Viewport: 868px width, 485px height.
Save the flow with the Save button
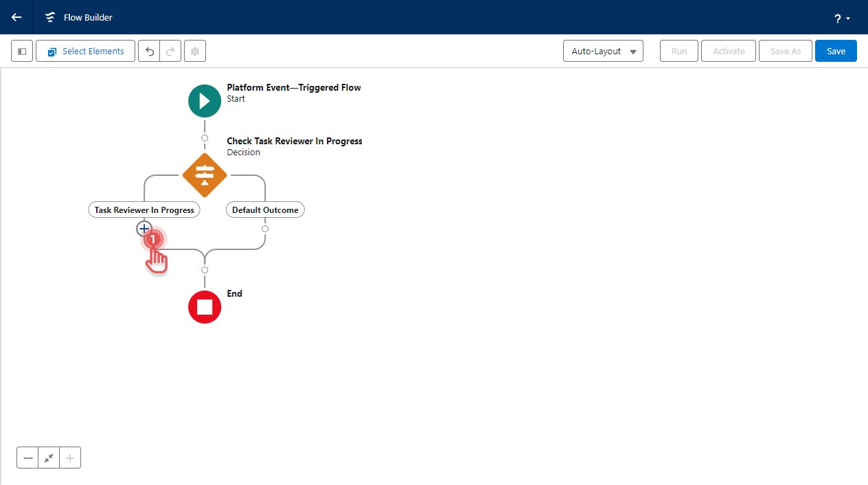coord(836,51)
